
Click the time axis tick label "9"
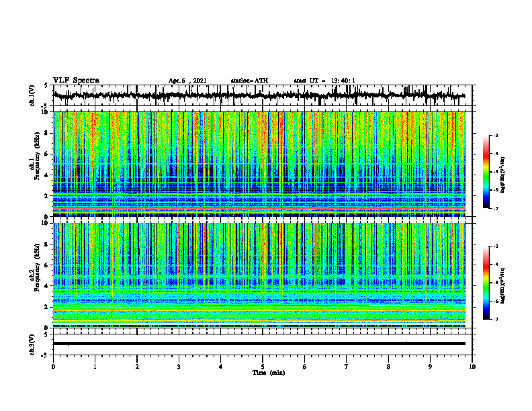coord(430,367)
